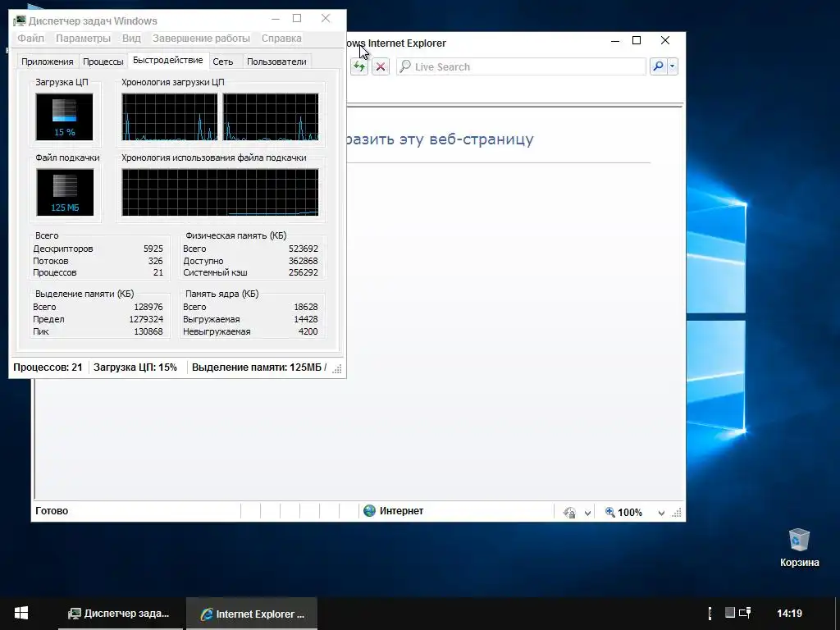Viewport: 840px width, 630px height.
Task: Click the Выгружаемая value 14428
Action: [306, 319]
